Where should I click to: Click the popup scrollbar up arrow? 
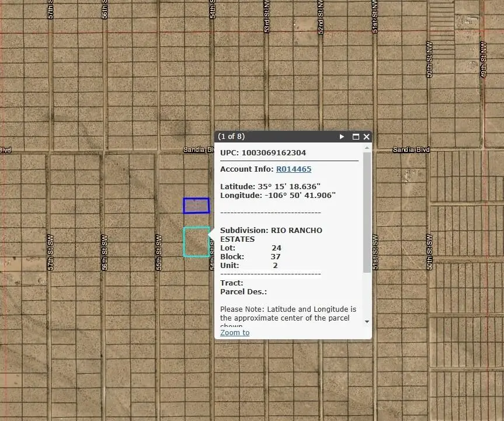[x=367, y=147]
